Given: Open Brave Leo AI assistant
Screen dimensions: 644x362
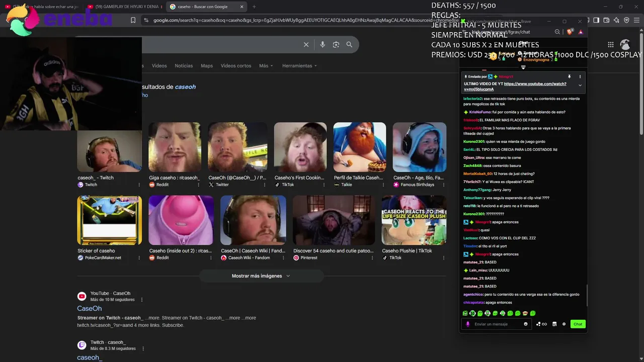Looking at the screenshot, I should point(616,20).
